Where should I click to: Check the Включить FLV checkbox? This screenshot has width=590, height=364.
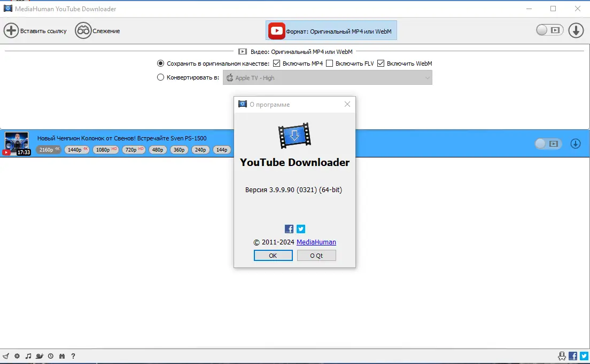[x=329, y=64]
